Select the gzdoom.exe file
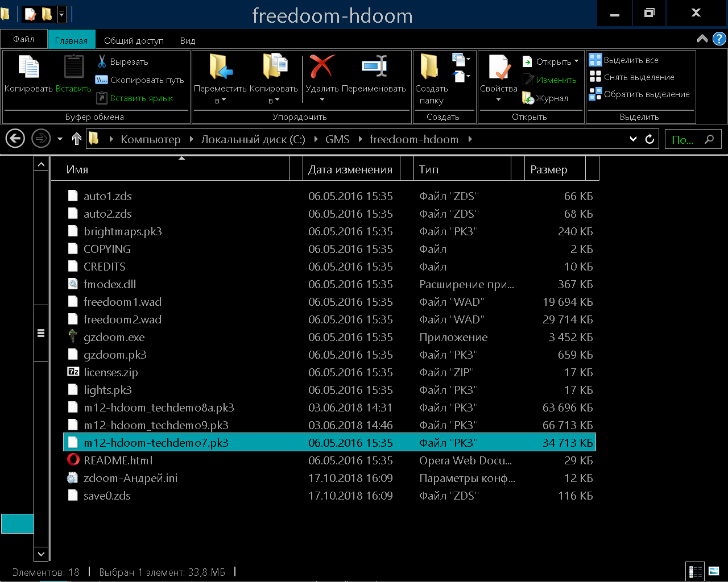The image size is (728, 582). point(329,337)
